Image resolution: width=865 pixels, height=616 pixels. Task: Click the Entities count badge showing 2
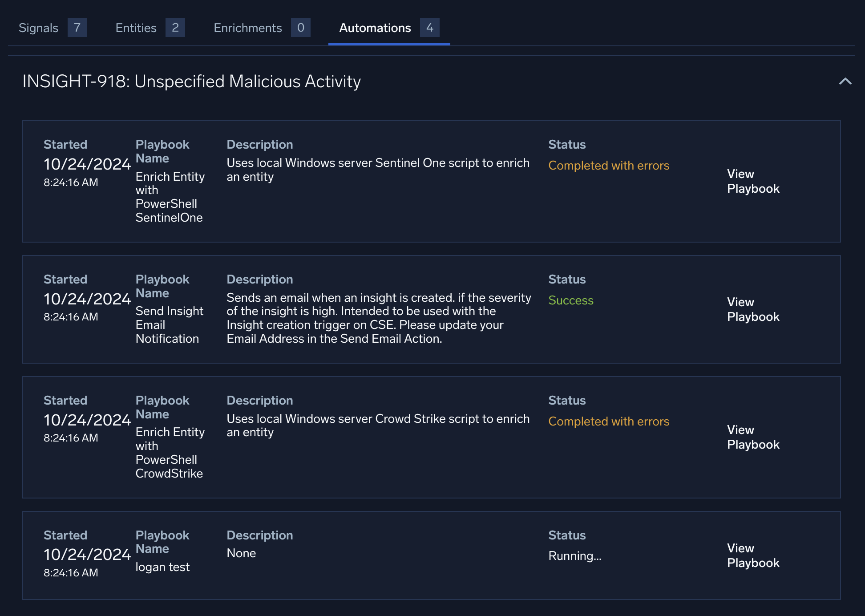[175, 28]
